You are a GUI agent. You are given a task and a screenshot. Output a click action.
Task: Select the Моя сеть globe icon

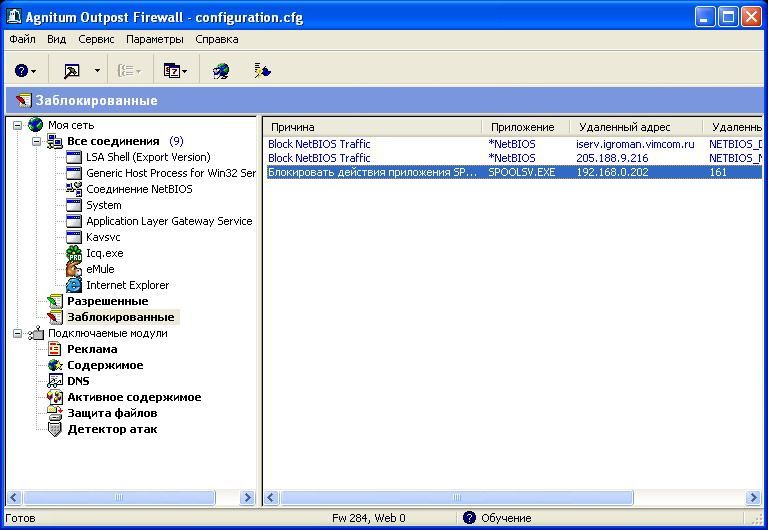point(35,125)
